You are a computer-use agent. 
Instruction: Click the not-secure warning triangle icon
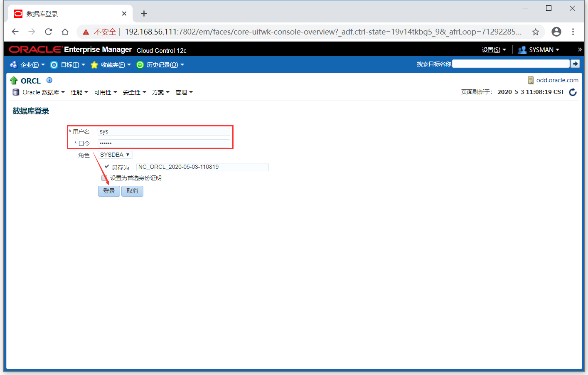click(86, 32)
